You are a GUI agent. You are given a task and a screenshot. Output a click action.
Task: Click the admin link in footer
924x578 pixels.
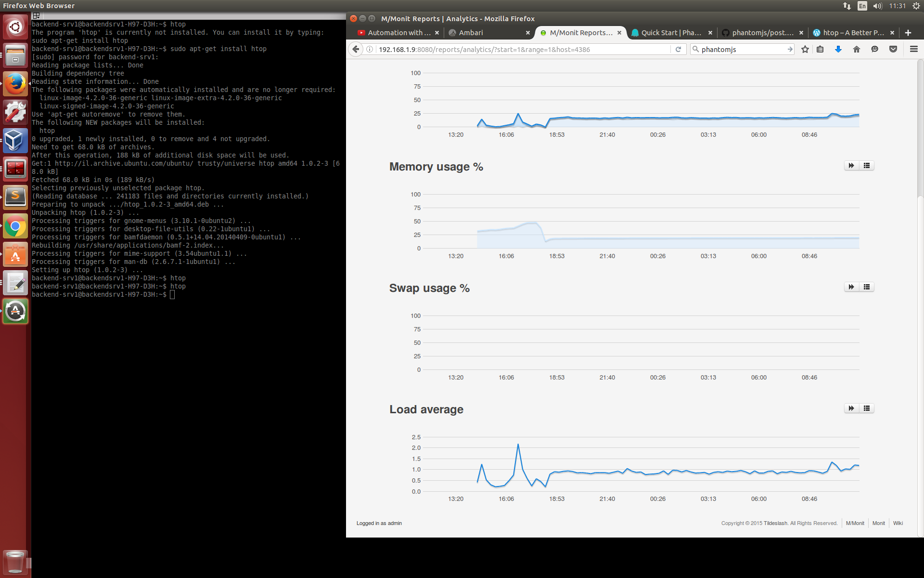pyautogui.click(x=395, y=523)
